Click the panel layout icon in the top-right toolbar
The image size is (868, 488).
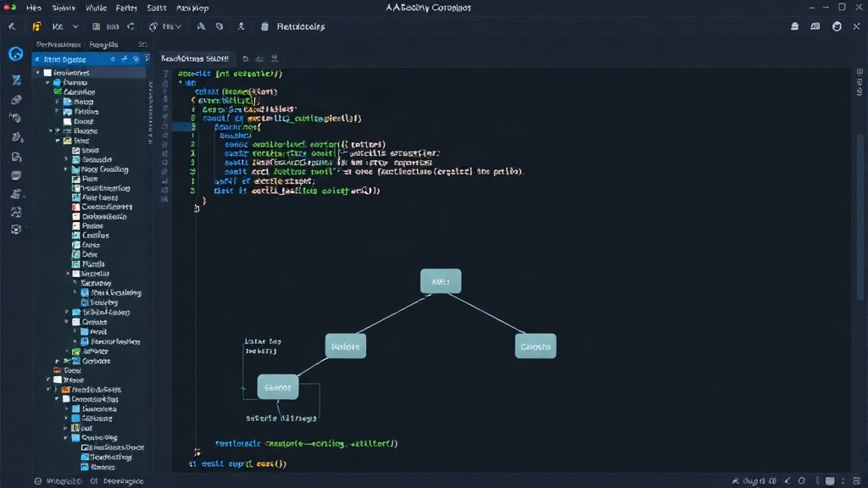pos(815,26)
